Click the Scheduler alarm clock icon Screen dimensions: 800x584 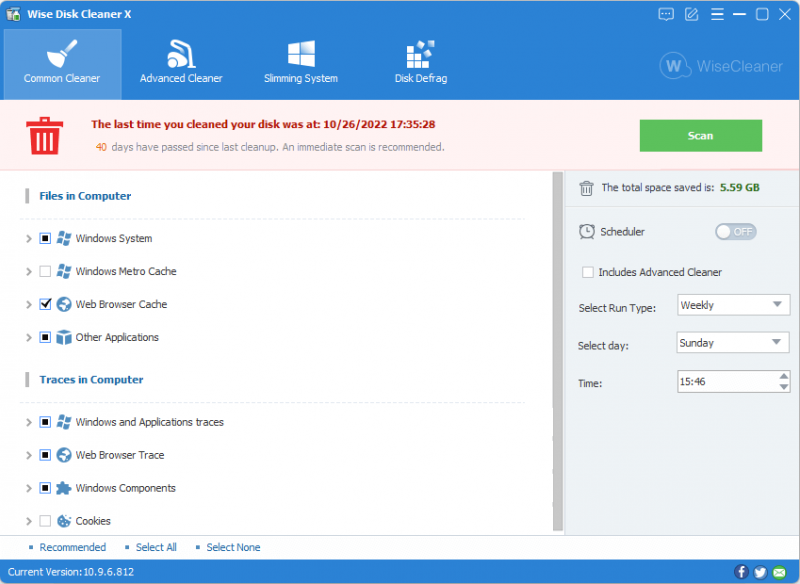point(587,232)
